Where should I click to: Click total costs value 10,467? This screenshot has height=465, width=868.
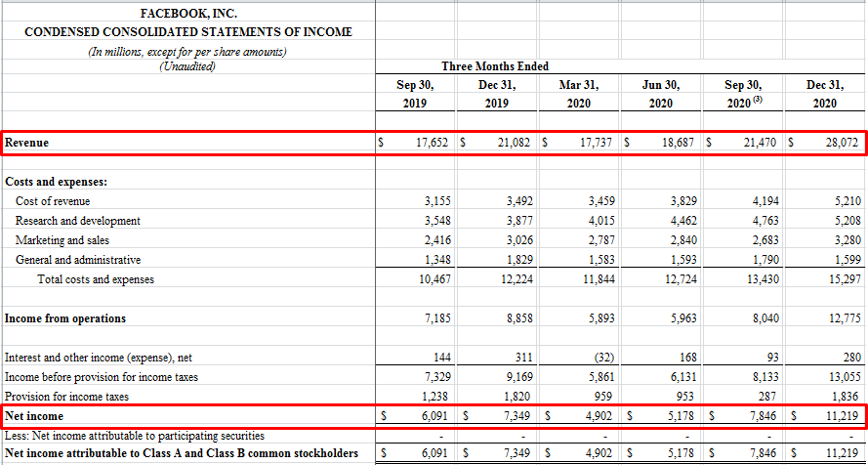[435, 279]
